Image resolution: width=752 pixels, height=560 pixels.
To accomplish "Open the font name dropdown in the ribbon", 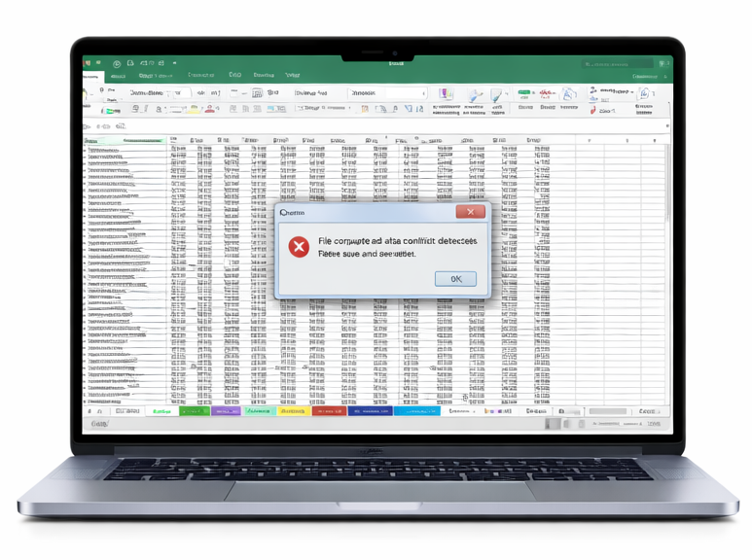I will click(x=146, y=93).
